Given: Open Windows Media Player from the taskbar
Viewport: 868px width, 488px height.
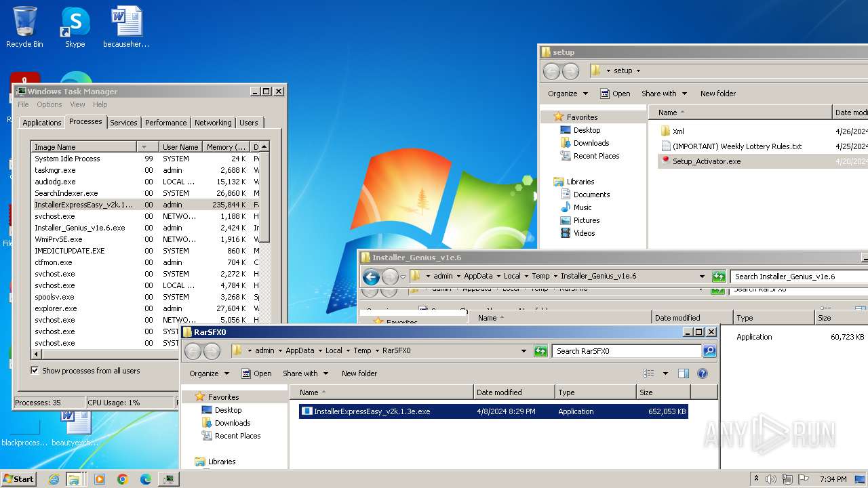Looking at the screenshot, I should tap(100, 479).
